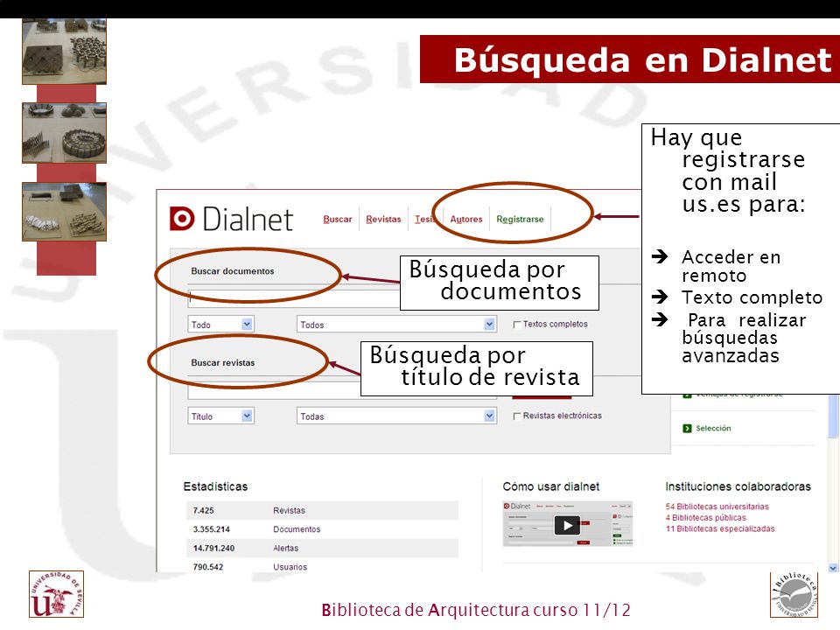Image resolution: width=840 pixels, height=630 pixels.
Task: Click the Universidad de Sevilla logo
Action: [x=56, y=594]
